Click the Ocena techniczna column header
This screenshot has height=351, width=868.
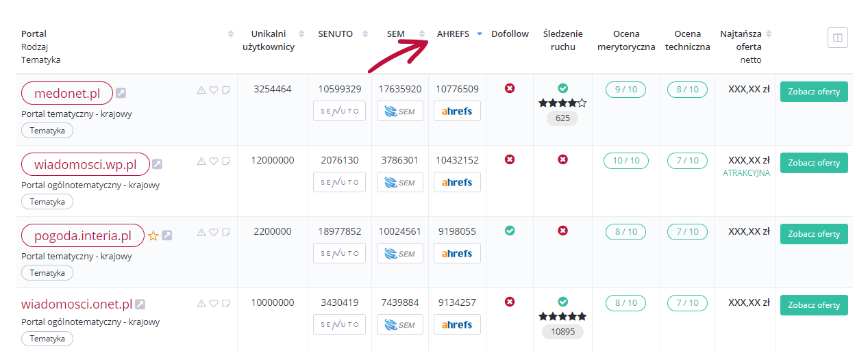(x=687, y=40)
